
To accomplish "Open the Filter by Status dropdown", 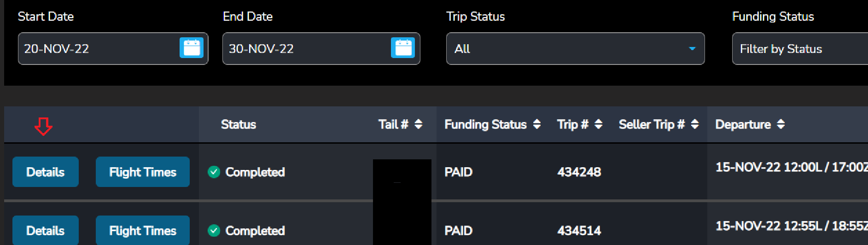I will point(799,49).
